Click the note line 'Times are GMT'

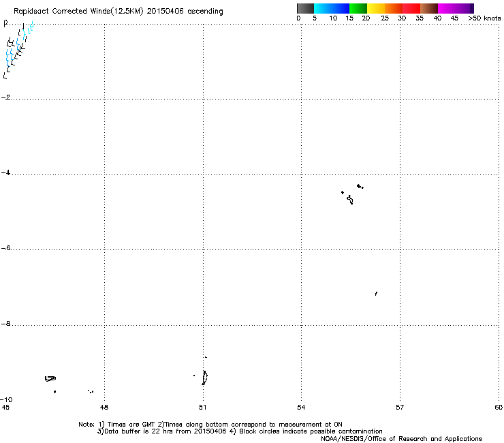click(131, 425)
